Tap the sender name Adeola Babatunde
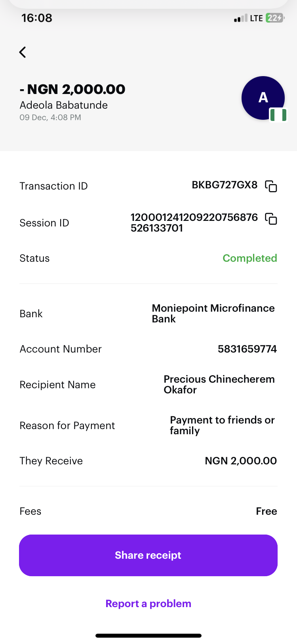 coord(64,105)
